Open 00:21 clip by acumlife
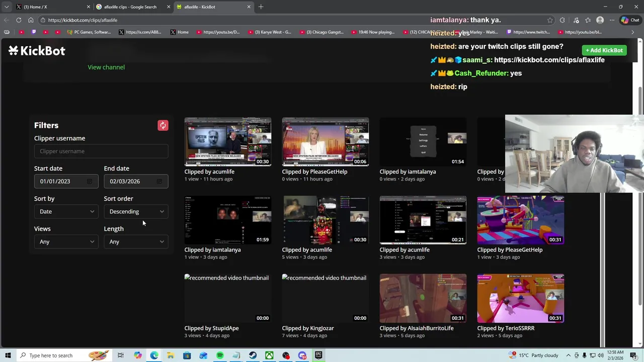 pos(423,220)
